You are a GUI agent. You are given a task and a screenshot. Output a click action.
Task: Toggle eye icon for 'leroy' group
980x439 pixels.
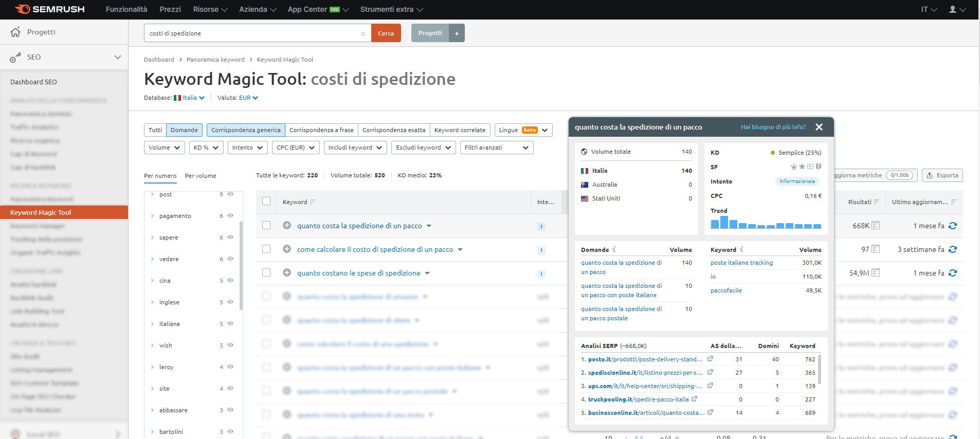230,367
